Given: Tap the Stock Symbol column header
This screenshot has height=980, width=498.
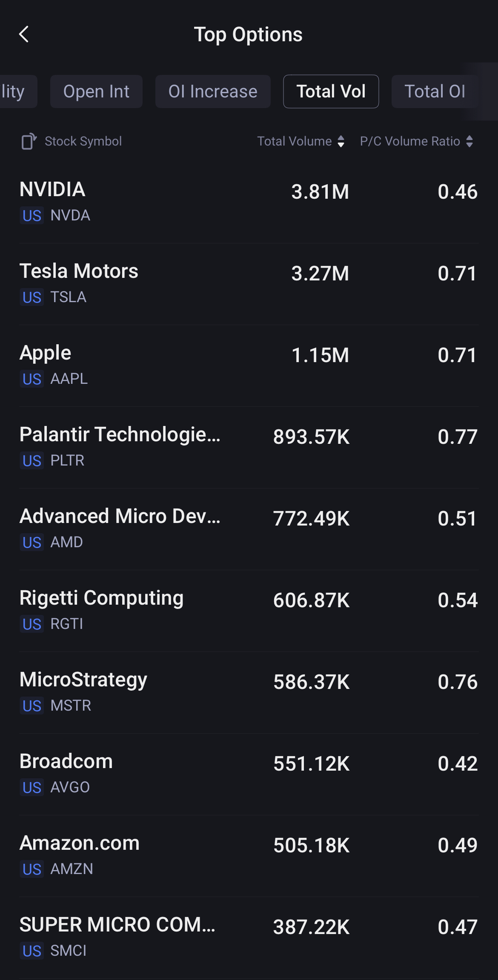Looking at the screenshot, I should (83, 141).
